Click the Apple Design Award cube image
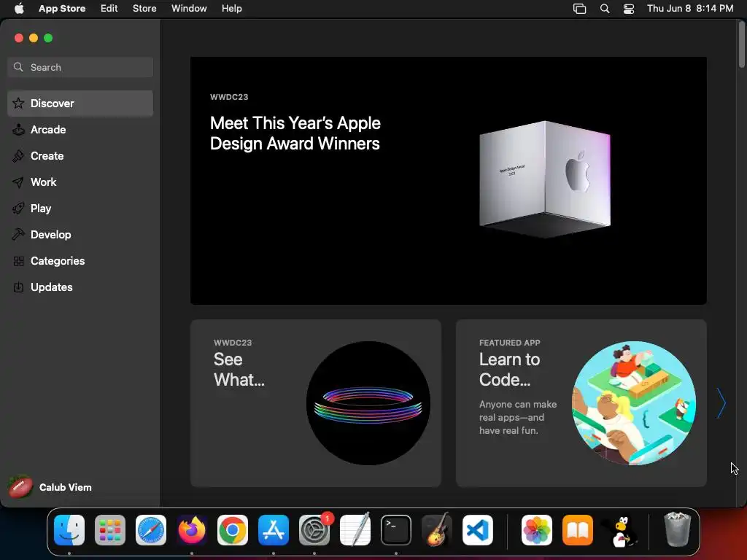The width and height of the screenshot is (747, 560). pos(544,179)
